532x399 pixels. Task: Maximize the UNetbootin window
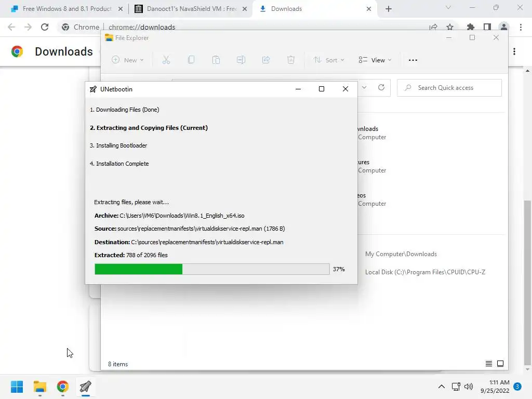(x=322, y=89)
